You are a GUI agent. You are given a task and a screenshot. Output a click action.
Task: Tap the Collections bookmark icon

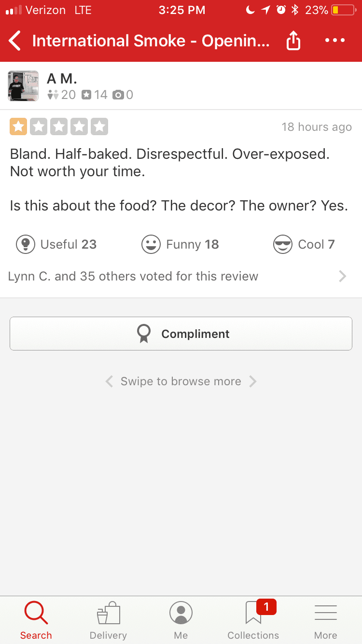click(x=253, y=613)
